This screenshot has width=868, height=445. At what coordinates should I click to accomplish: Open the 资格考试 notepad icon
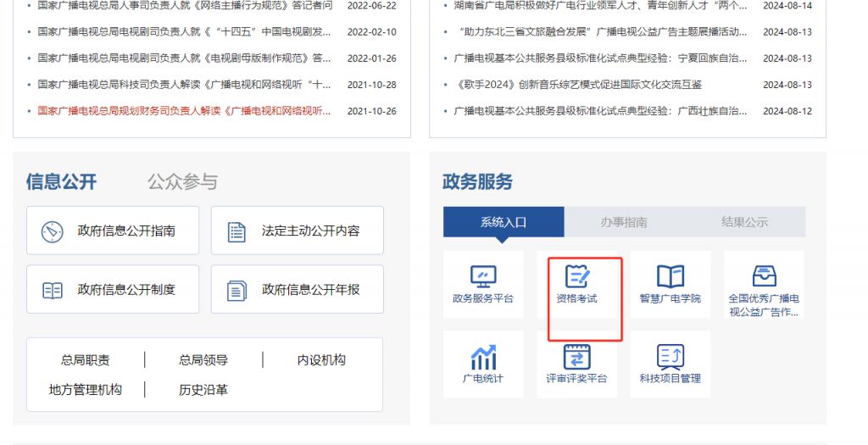coord(576,276)
